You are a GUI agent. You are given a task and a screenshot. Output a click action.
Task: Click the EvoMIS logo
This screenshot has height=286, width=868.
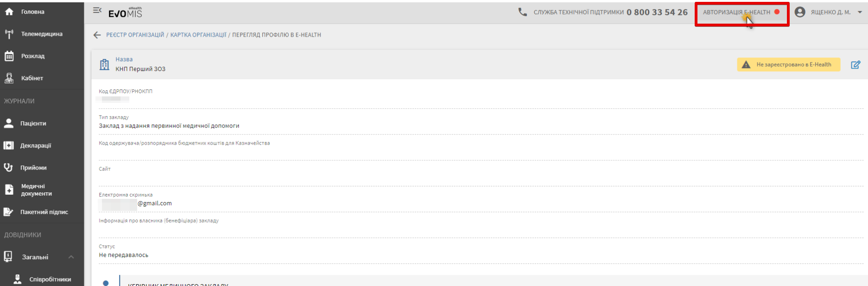point(125,13)
